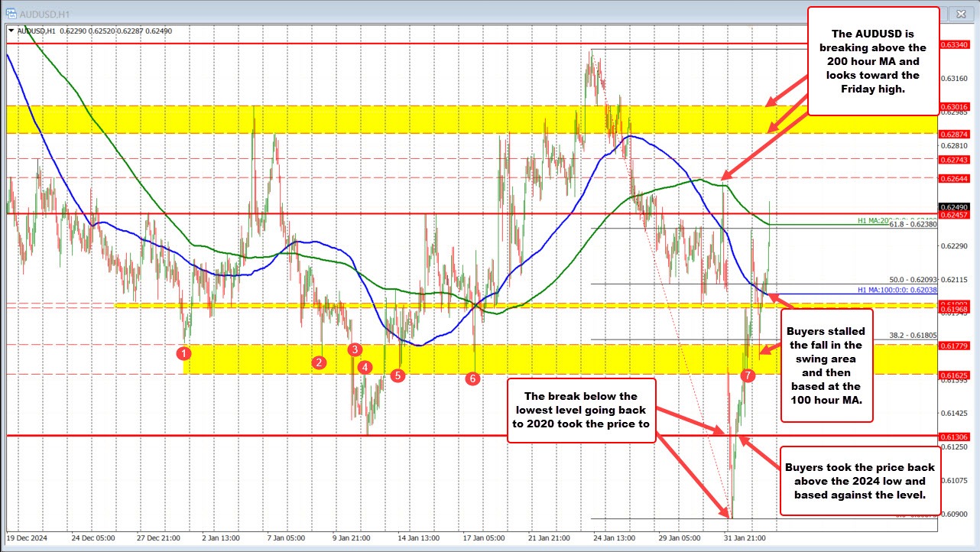
Task: Click the 0.61425 price axis value
Action: tap(955, 414)
